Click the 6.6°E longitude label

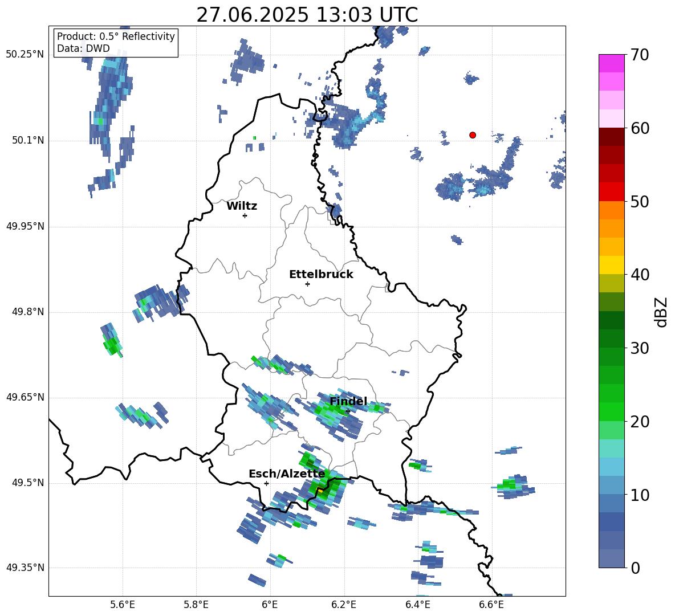pyautogui.click(x=491, y=605)
